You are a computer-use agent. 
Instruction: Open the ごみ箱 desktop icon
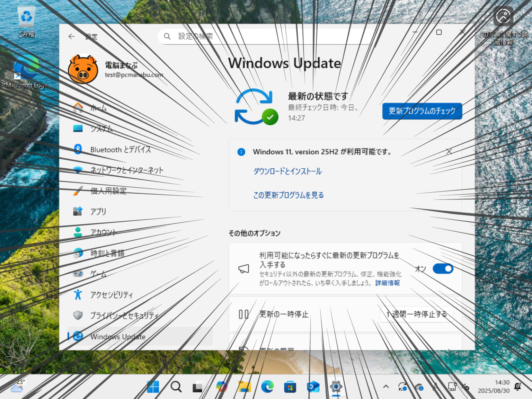click(26, 21)
